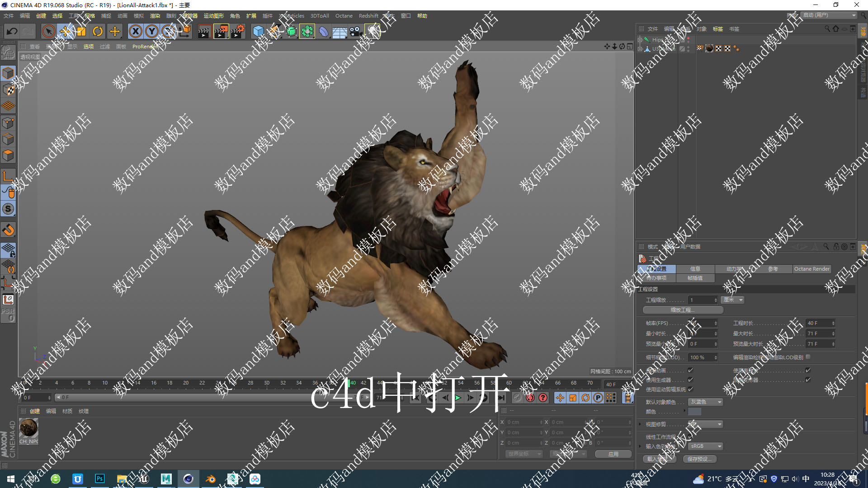Image resolution: width=868 pixels, height=488 pixels.
Task: Expand the 视图修剪 disclosure triangle
Action: pos(640,424)
